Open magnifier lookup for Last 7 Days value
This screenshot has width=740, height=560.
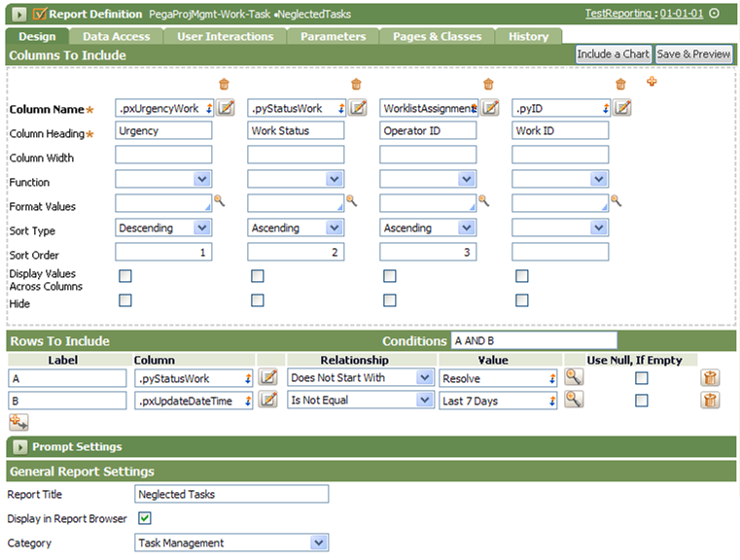(574, 400)
